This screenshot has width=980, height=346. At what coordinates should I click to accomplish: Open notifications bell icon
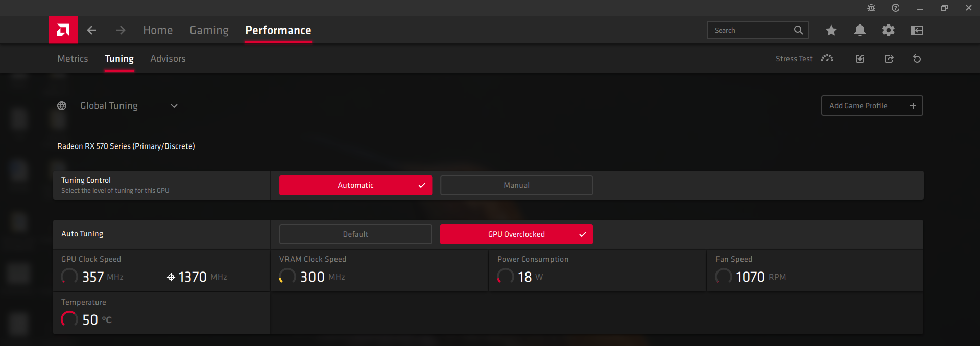coord(860,30)
